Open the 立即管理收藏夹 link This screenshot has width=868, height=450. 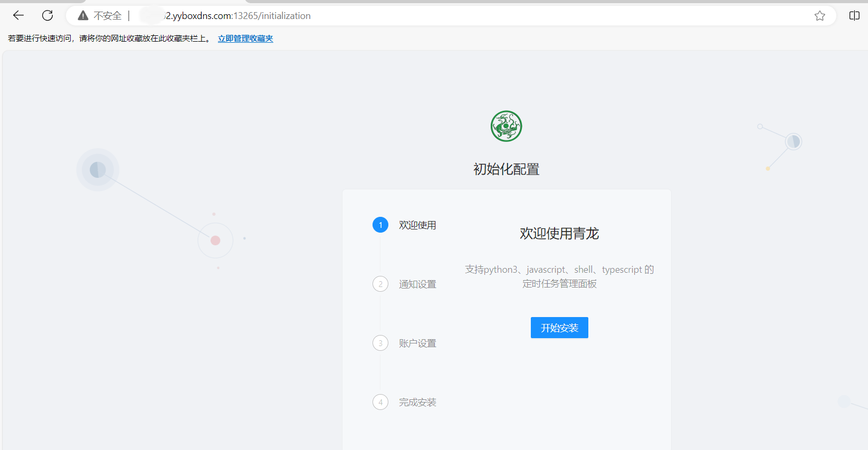click(x=245, y=39)
